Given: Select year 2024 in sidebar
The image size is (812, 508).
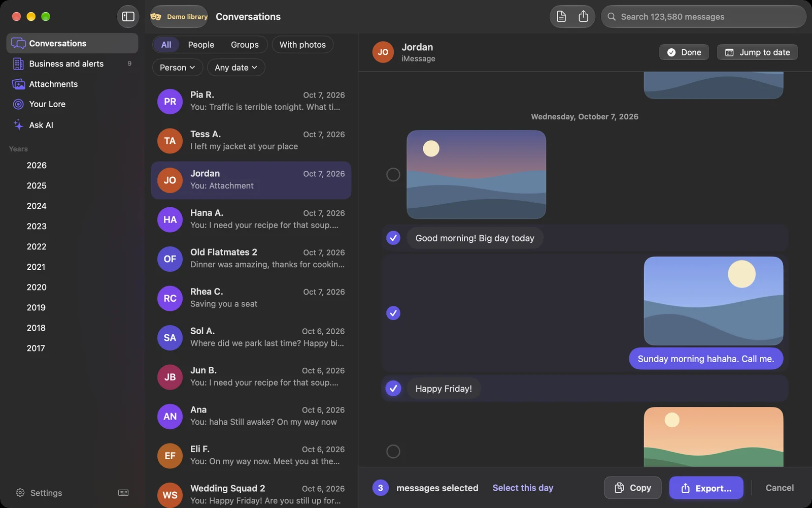Looking at the screenshot, I should pyautogui.click(x=37, y=206).
